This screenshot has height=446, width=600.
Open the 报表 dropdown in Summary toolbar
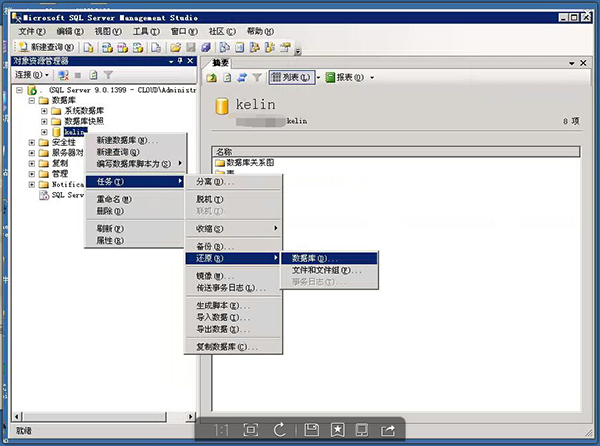[371, 77]
